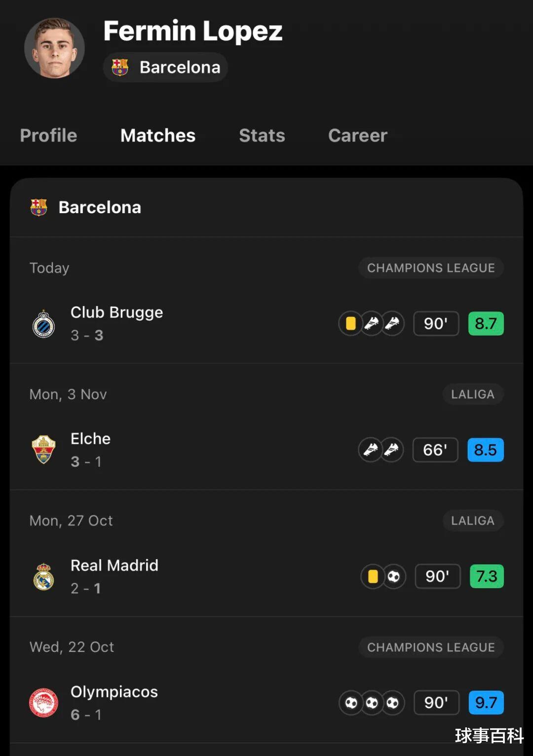Click the Barcelona crest under the player name
Screen dimensions: 533x756
[120, 67]
